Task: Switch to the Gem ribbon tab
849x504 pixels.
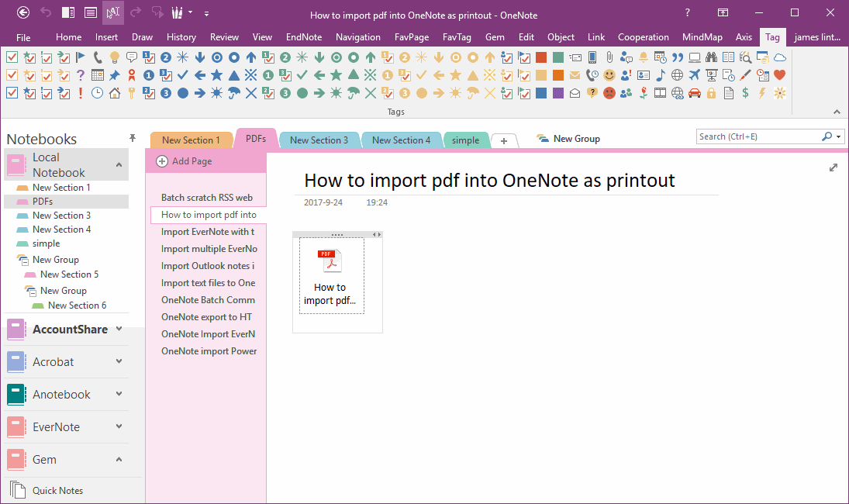Action: [x=495, y=37]
